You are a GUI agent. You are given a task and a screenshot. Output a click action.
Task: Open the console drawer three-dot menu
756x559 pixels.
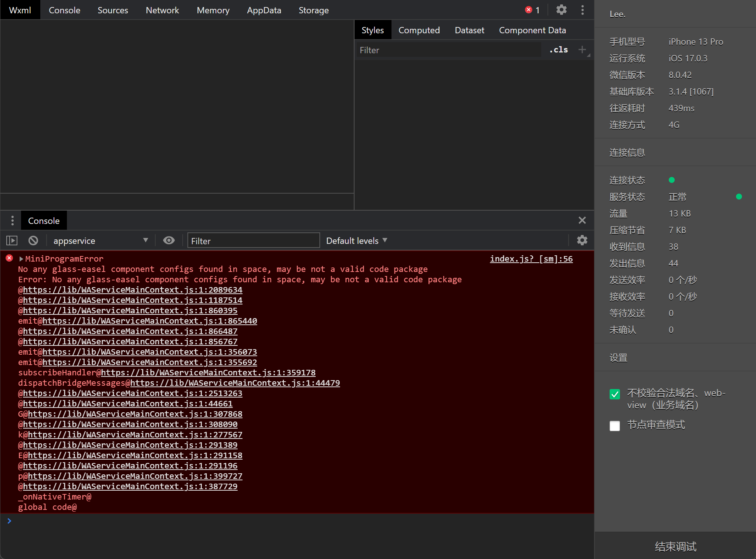13,221
